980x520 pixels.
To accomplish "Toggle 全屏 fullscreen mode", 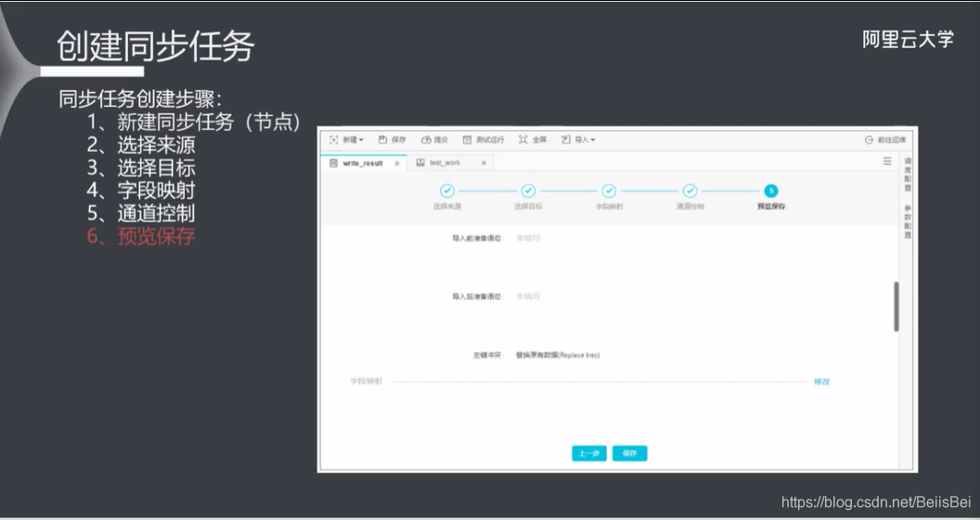I will (533, 140).
